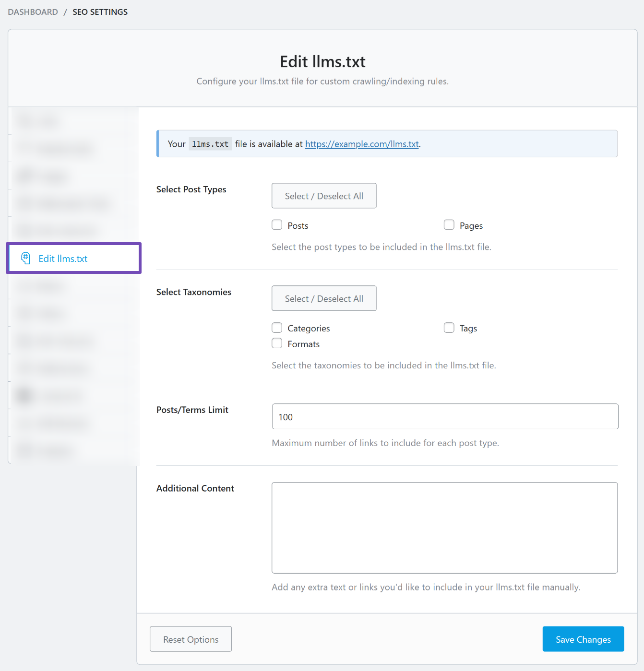Select the Edit llms.txt sidebar item
The height and width of the screenshot is (671, 644).
pos(63,258)
